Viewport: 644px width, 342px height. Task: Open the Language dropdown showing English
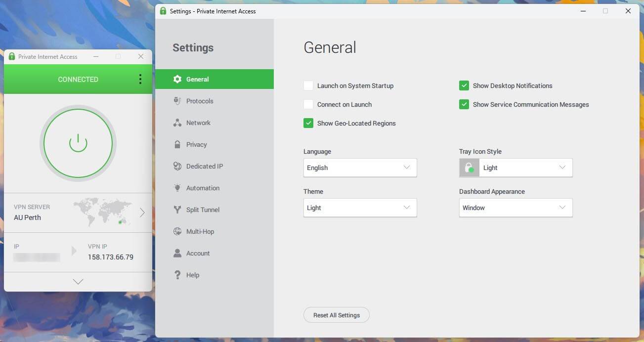point(360,168)
